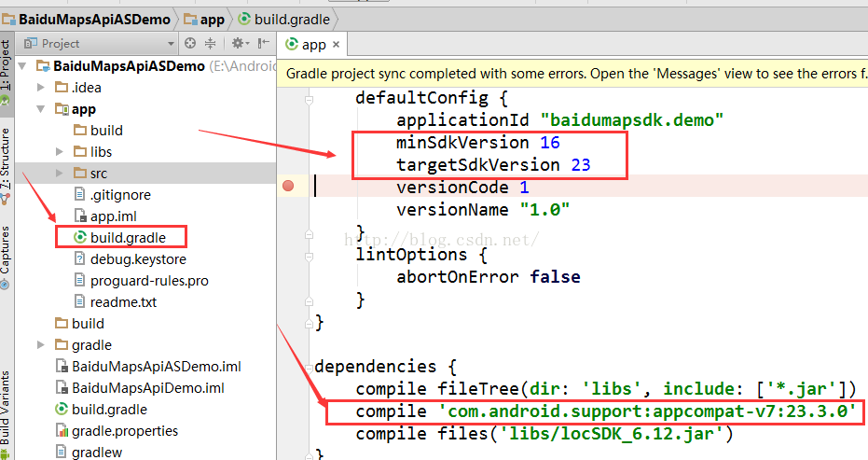This screenshot has height=460, width=868.
Task: Select the libs folder
Action: click(x=93, y=152)
